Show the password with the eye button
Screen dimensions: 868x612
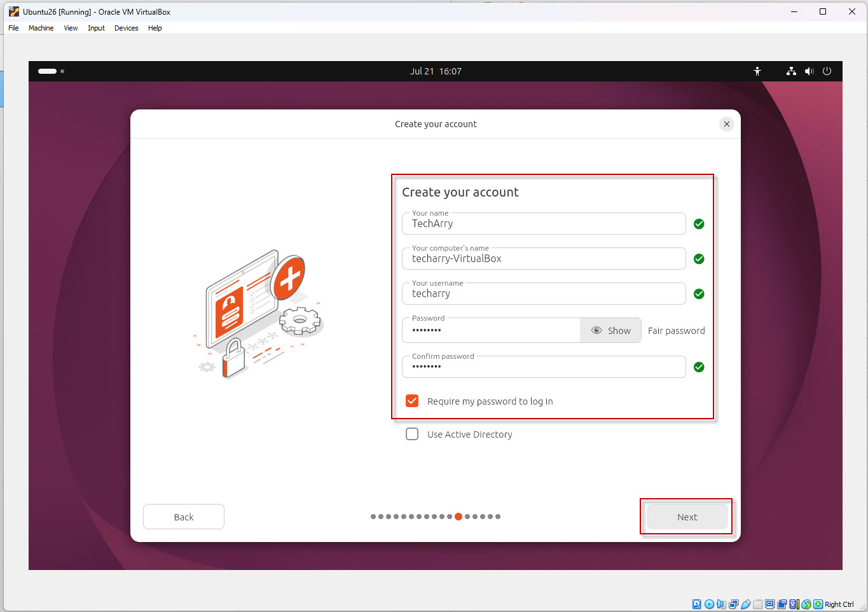(610, 330)
